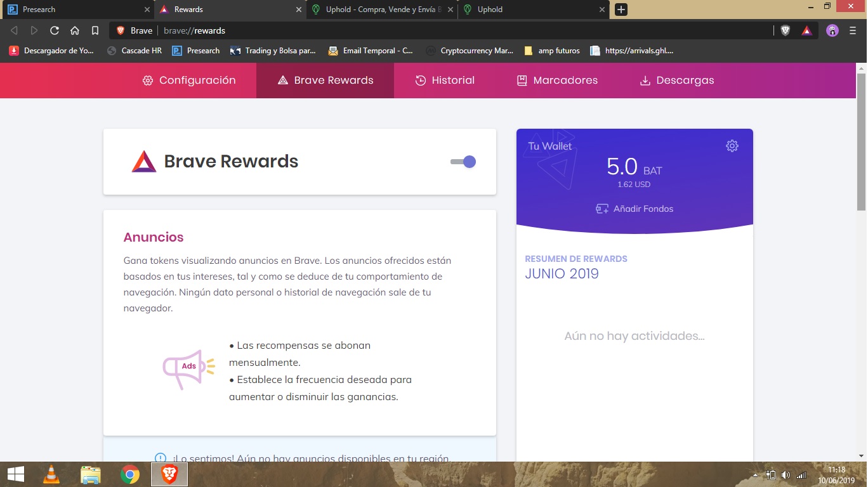Viewport: 868px width, 487px height.
Task: Close the Presearch tab
Action: [147, 10]
